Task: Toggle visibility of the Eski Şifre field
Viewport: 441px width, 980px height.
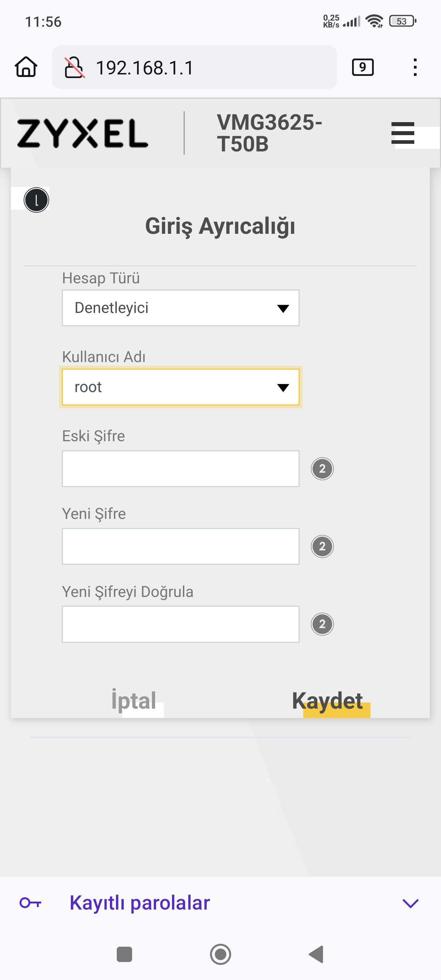Action: pos(322,469)
